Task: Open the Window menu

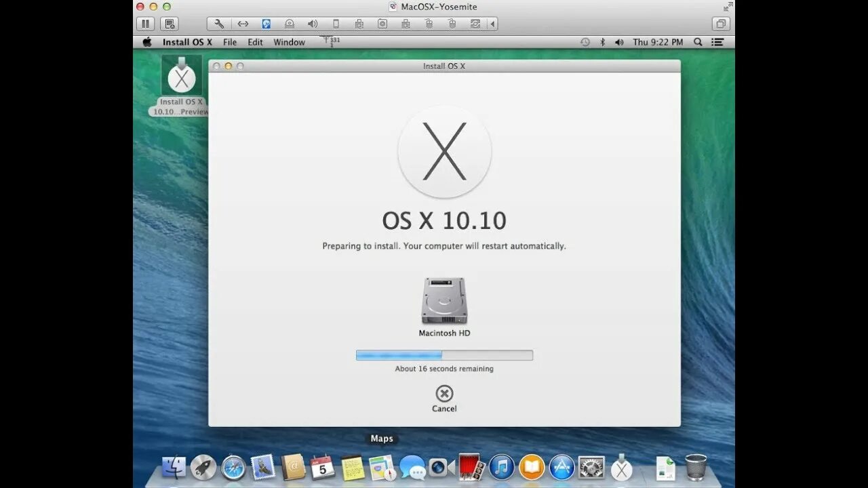Action: 289,42
